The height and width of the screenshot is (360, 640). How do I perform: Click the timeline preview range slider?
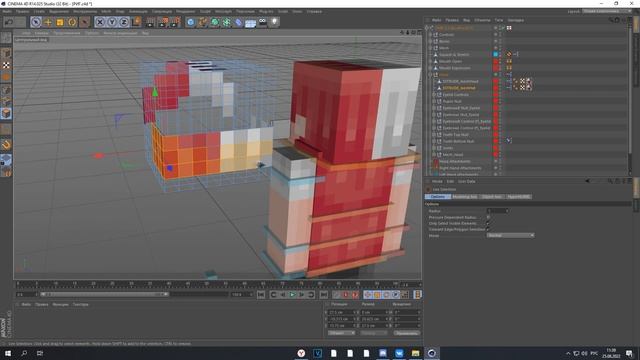click(x=104, y=294)
